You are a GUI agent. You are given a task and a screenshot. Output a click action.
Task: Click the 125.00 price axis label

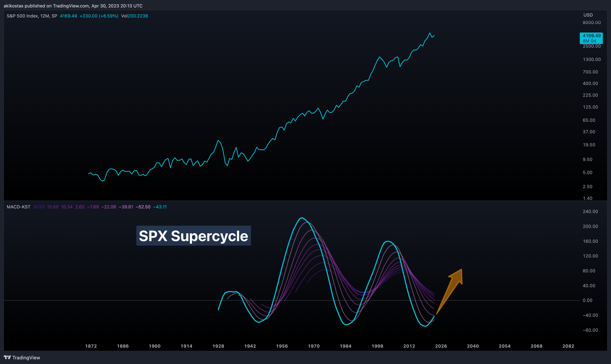pyautogui.click(x=590, y=107)
